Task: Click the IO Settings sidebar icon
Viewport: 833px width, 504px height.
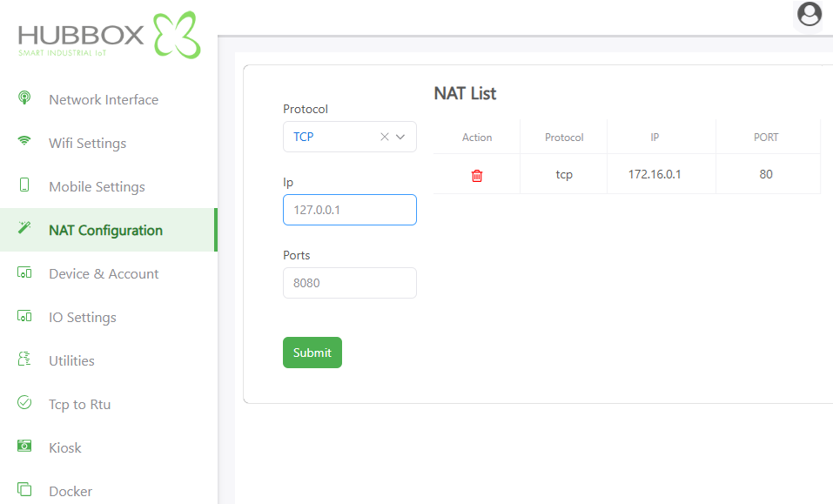Action: click(24, 316)
